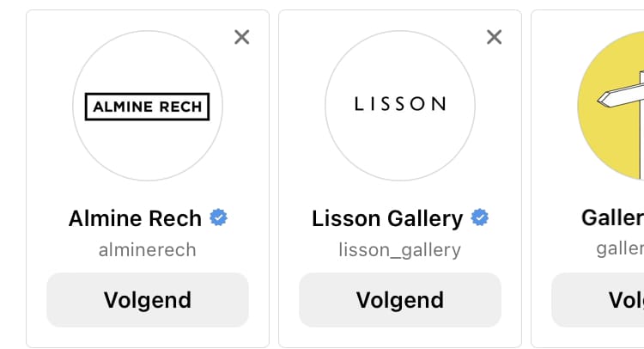The width and height of the screenshot is (644, 349).
Task: Click the cut-off 'galler' username handle
Action: (x=620, y=248)
